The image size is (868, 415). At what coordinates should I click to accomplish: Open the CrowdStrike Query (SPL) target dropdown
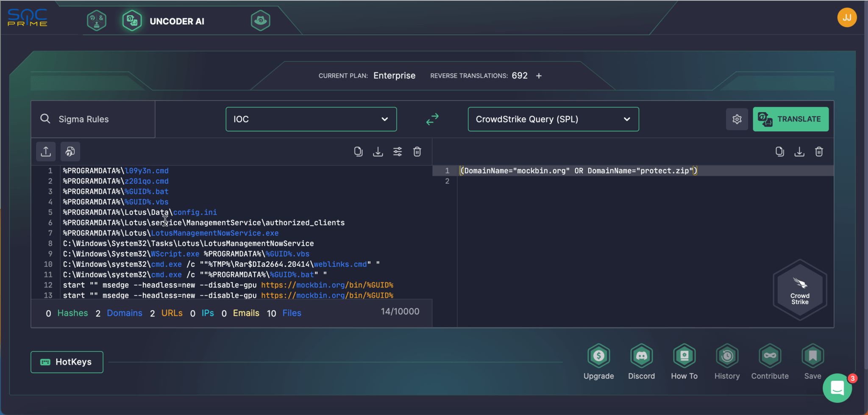click(x=553, y=119)
